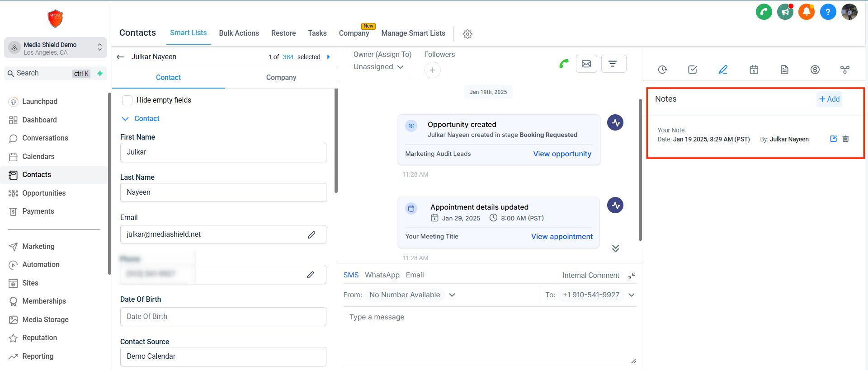Viewport: 868px width, 370px height.
Task: Click the envelope email button
Action: 586,64
